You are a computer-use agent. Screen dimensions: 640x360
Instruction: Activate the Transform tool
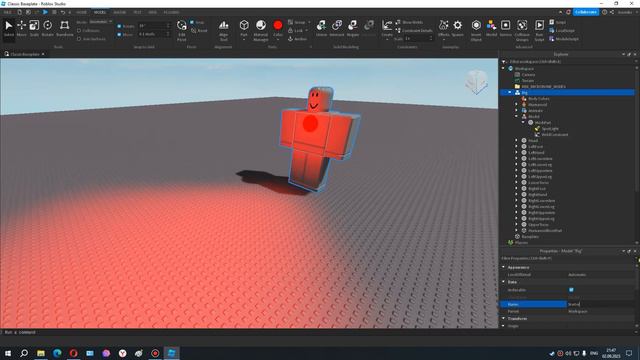pyautogui.click(x=64, y=29)
